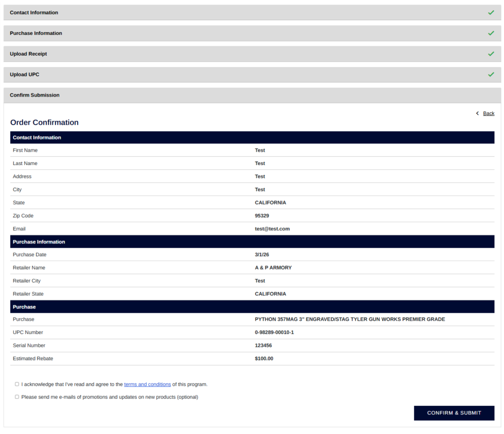Expand the Purchase Information section header
This screenshot has height=434, width=504.
pyautogui.click(x=252, y=33)
